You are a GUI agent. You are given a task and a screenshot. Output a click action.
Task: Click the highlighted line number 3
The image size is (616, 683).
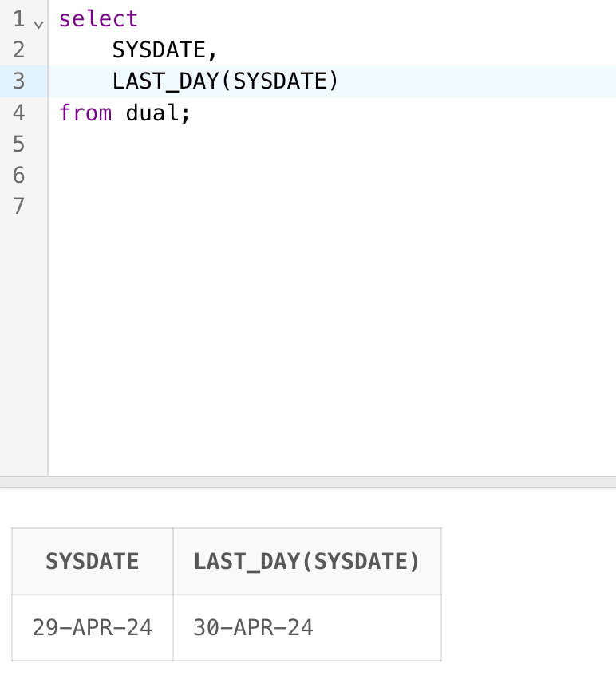pyautogui.click(x=19, y=81)
